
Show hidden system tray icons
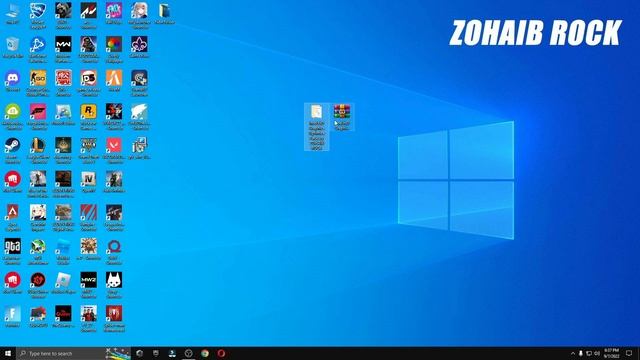pos(573,353)
